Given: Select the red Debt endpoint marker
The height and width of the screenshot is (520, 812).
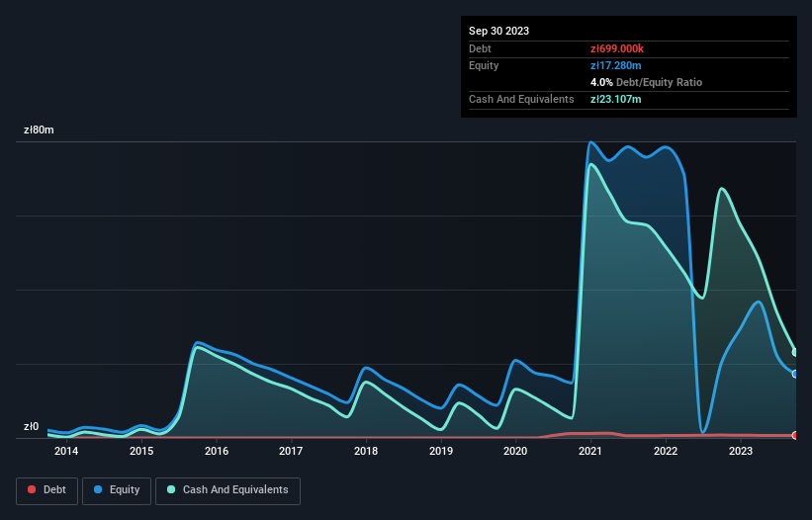Looking at the screenshot, I should pos(795,435).
